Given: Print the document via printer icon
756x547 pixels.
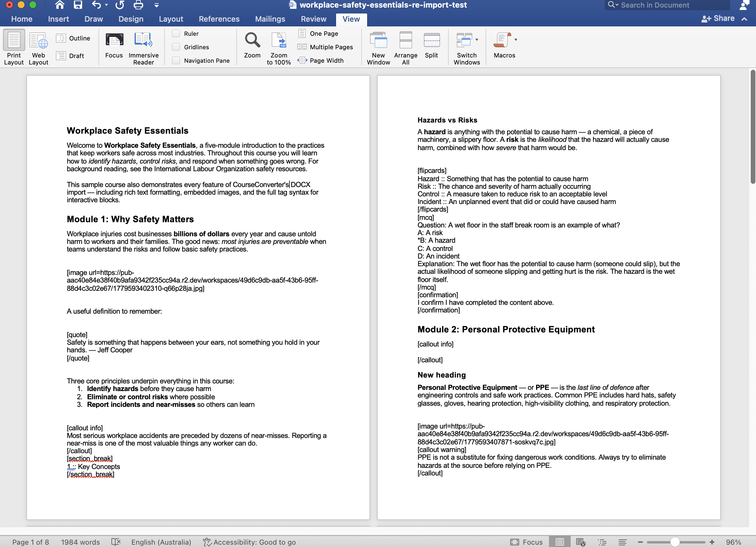Looking at the screenshot, I should click(x=138, y=5).
